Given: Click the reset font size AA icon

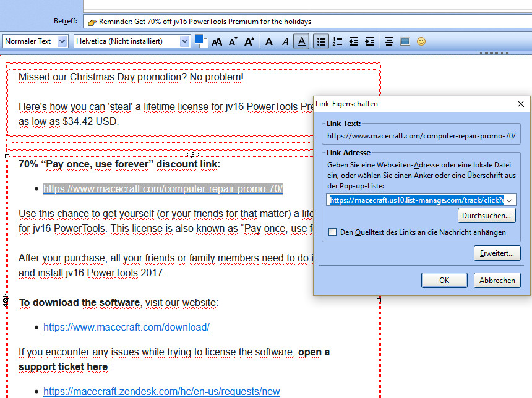Looking at the screenshot, I should (217, 41).
